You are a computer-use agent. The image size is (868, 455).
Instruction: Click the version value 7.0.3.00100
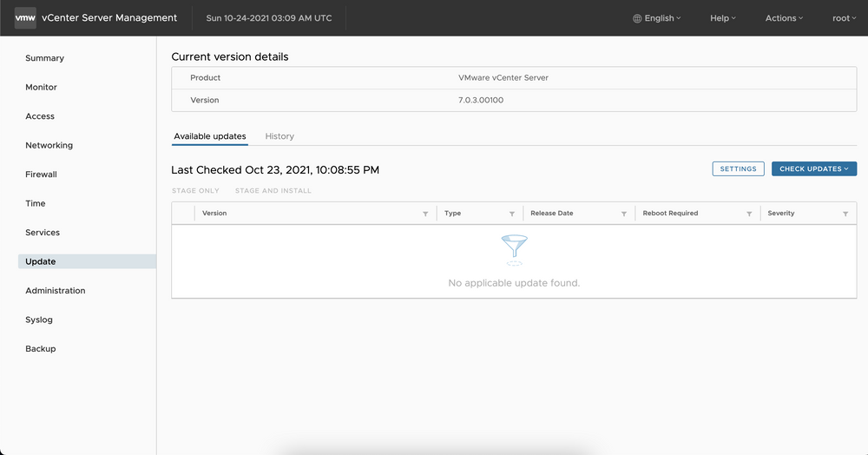[x=481, y=100]
